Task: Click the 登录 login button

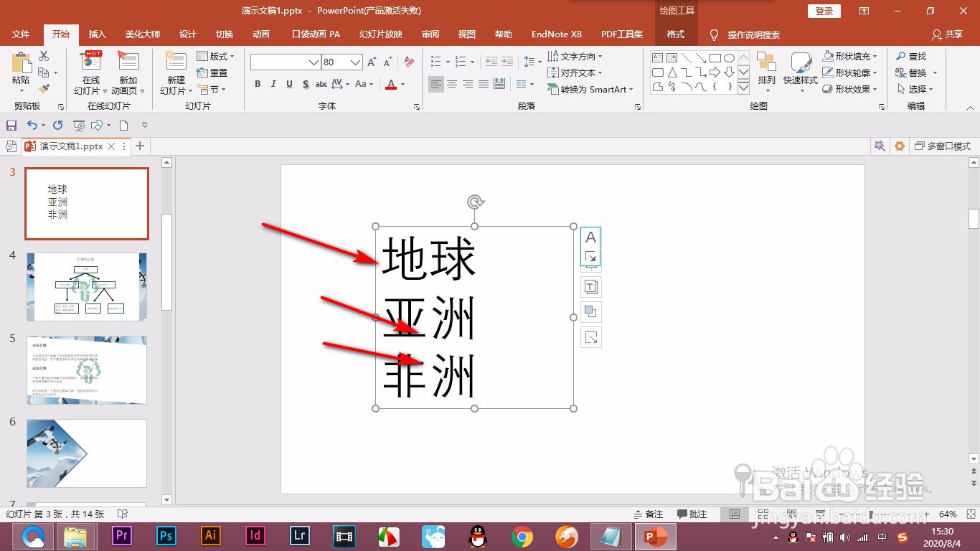Action: point(824,11)
